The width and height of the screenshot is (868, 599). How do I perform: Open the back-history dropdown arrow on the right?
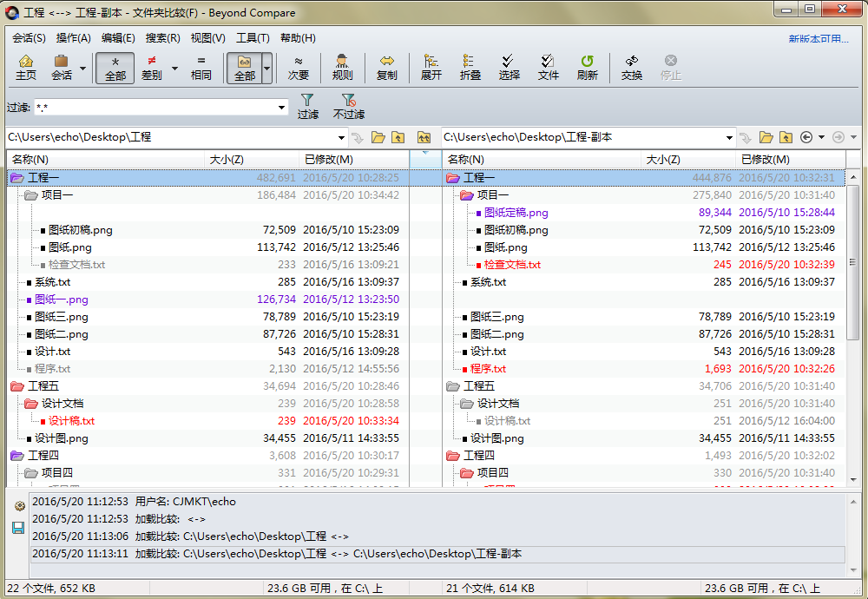821,137
